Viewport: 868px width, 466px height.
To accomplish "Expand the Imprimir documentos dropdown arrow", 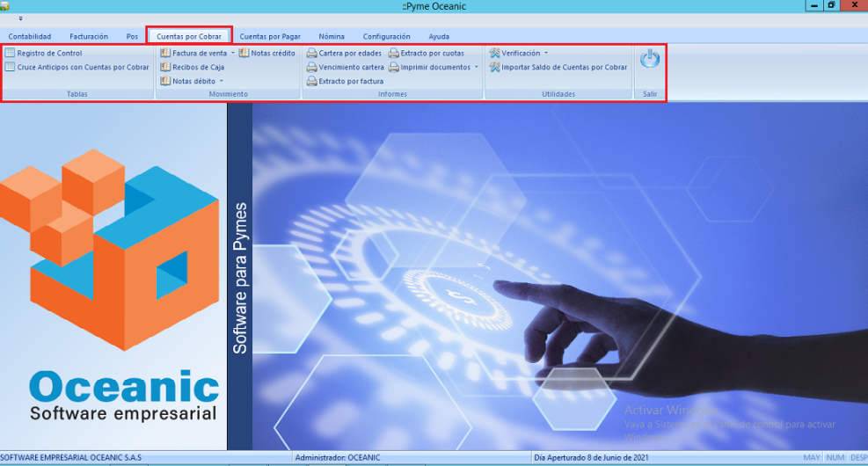I will [477, 68].
